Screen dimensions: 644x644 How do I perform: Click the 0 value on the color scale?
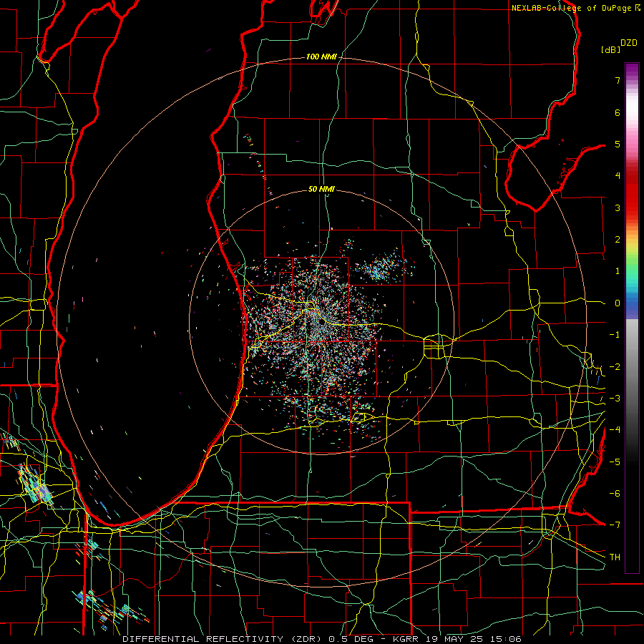618,303
